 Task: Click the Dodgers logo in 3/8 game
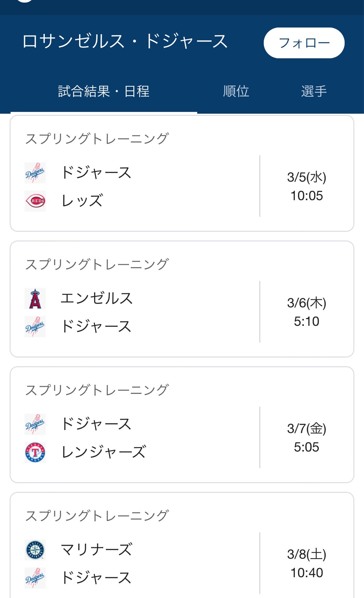point(35,578)
